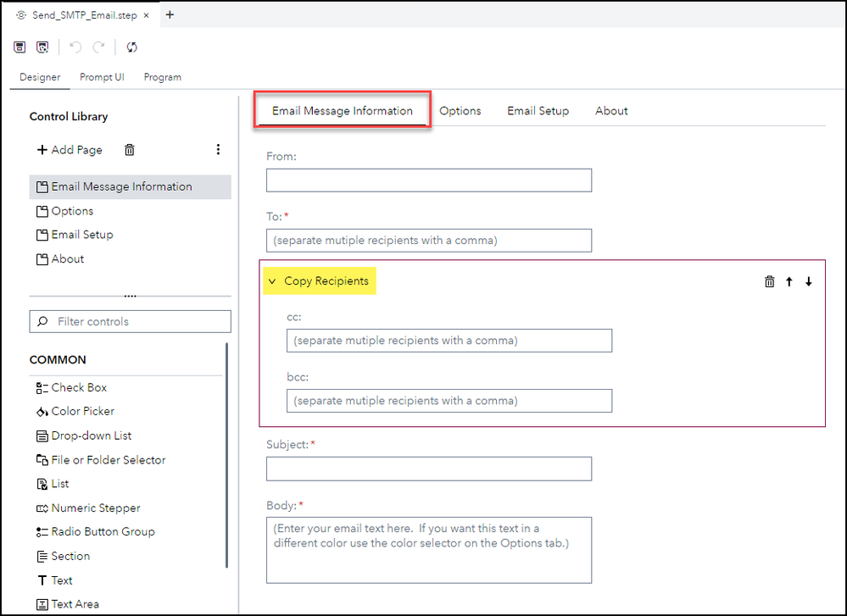Delete the Copy Recipients section with the trash icon
Screen dimensions: 847x616
coord(770,281)
